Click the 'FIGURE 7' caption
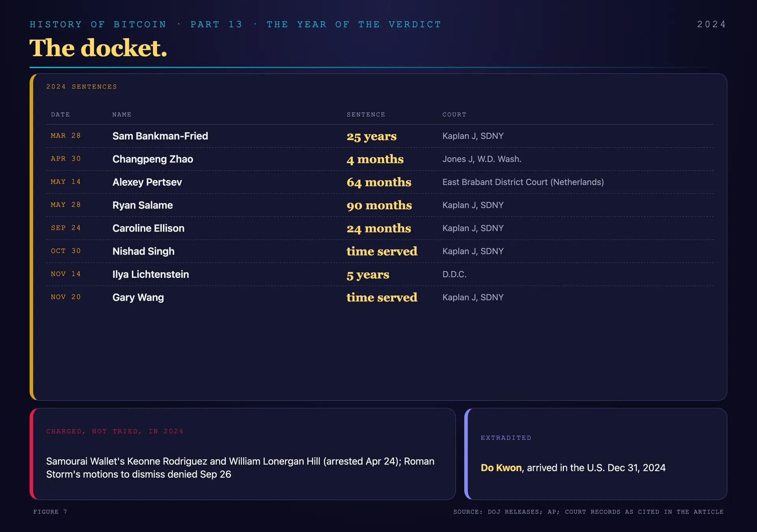The image size is (757, 532). [x=50, y=512]
